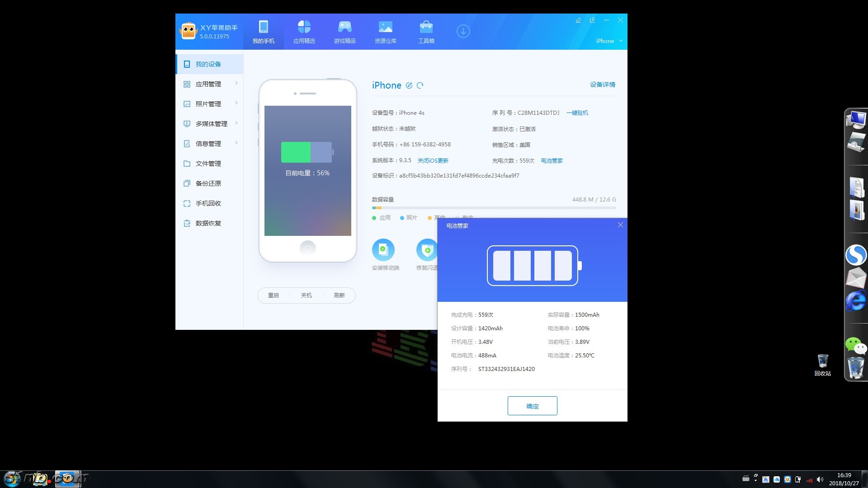The image size is (868, 488).
Task: Expand the 多媒体管理 sidebar section
Action: [236, 123]
